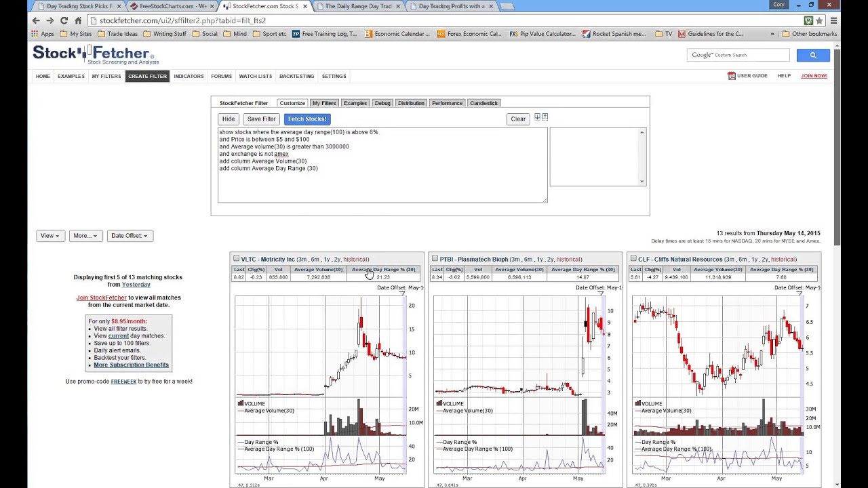Click the User Guide PDF icon

[x=731, y=76]
